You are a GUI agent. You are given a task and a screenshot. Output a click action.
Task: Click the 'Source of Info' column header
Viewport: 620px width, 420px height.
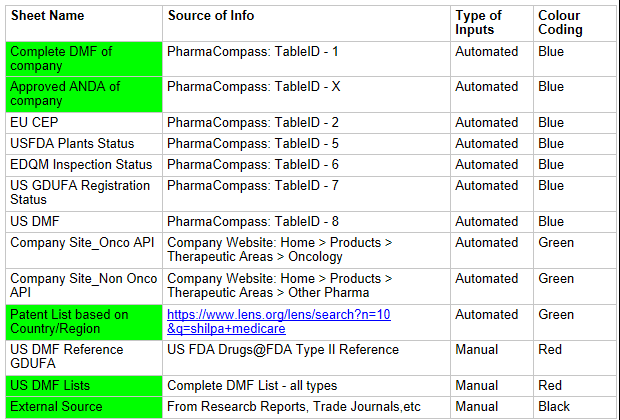pyautogui.click(x=306, y=23)
